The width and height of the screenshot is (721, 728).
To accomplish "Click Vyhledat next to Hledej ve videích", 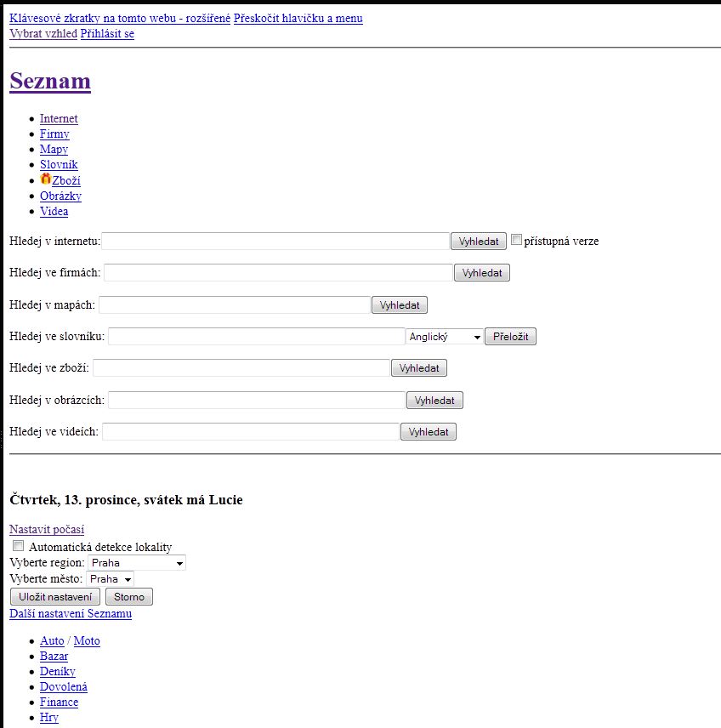I will click(x=429, y=432).
